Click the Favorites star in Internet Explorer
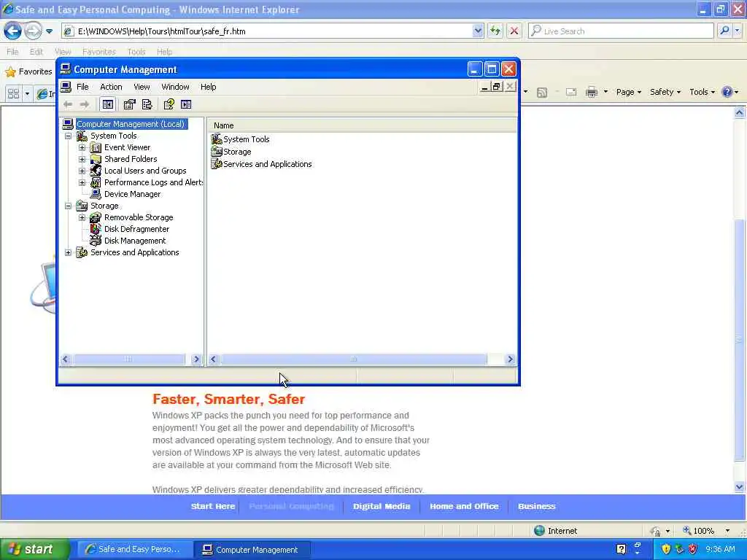Image resolution: width=747 pixels, height=560 pixels. click(x=10, y=72)
